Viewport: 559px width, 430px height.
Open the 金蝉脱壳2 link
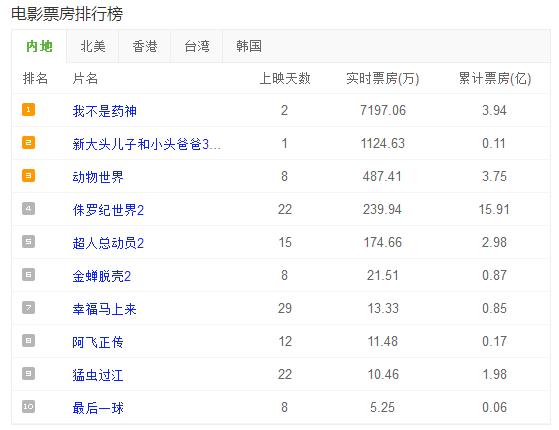pos(102,276)
